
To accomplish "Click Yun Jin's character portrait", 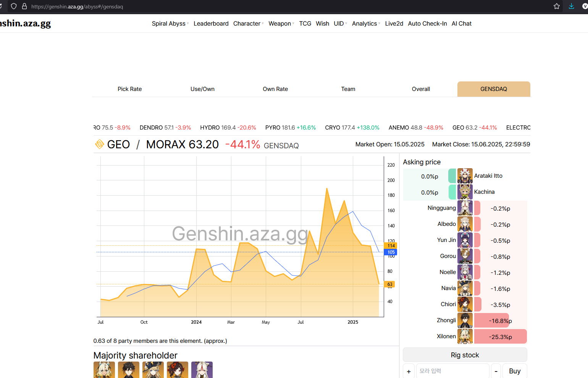I will [465, 240].
